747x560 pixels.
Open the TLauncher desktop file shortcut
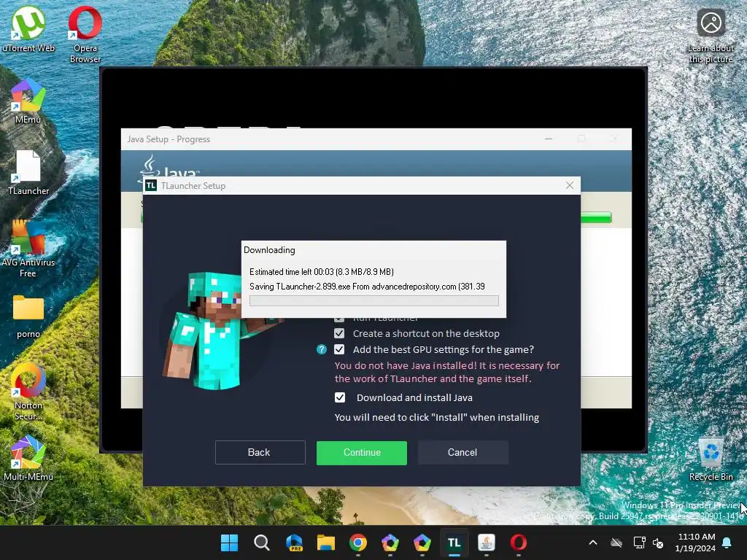click(x=28, y=172)
